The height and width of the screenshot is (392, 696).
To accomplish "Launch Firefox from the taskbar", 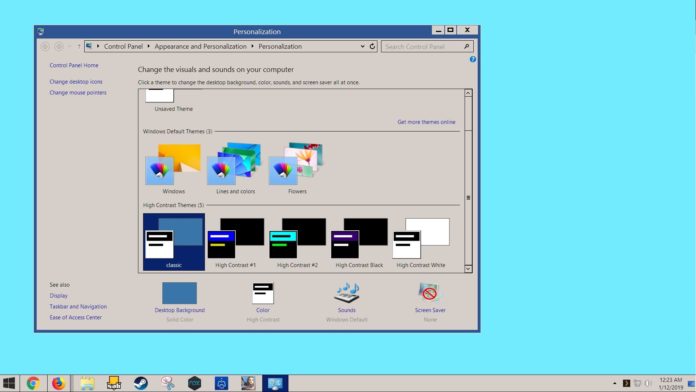I will coord(58,383).
